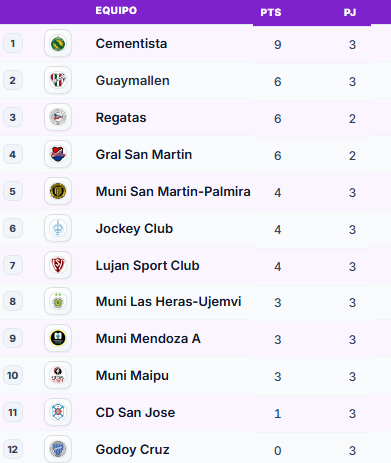Select the Regatas club logo
391x463 pixels.
pos(58,117)
